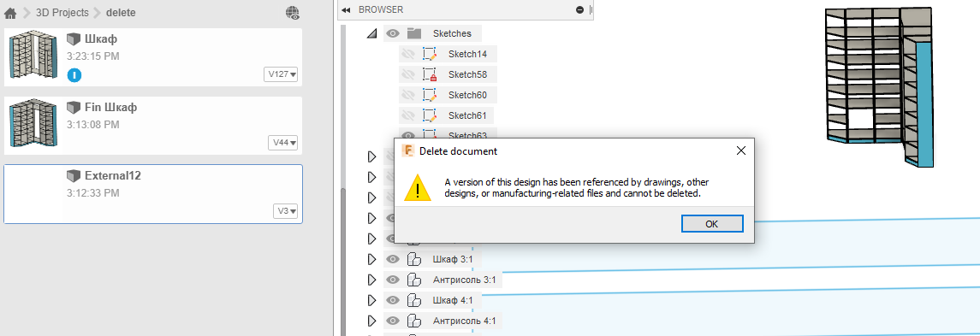Click the component icon of Антрисоль 3:1
The image size is (980, 336).
(413, 280)
